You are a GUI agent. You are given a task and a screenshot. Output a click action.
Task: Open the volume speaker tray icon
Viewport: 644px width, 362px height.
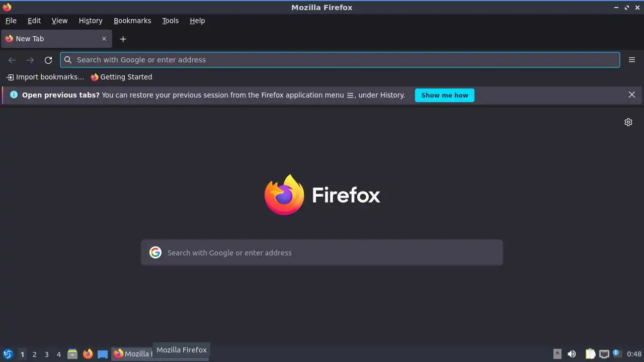click(572, 354)
